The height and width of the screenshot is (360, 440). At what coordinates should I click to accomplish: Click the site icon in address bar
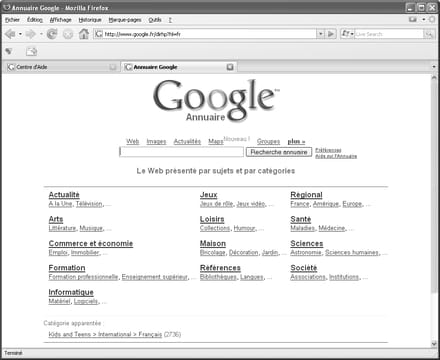99,34
